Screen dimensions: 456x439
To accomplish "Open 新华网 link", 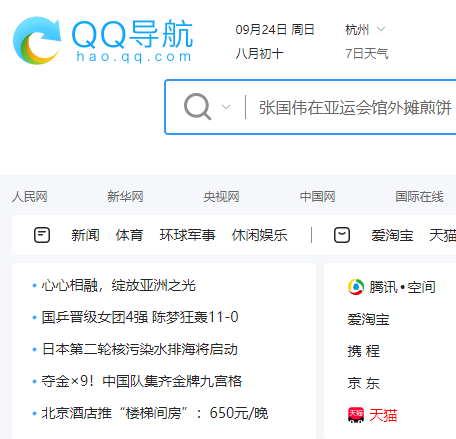I will point(125,197).
